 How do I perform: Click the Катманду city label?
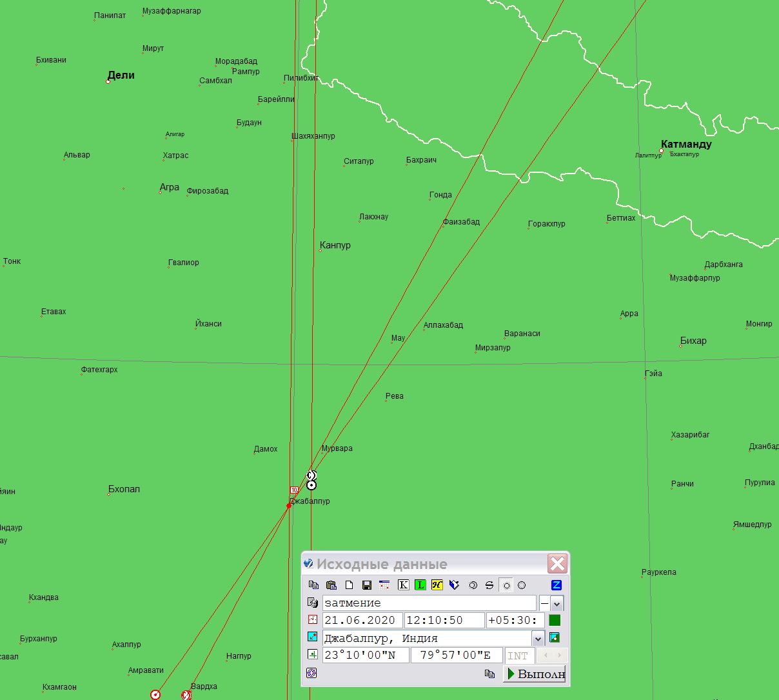(x=686, y=145)
